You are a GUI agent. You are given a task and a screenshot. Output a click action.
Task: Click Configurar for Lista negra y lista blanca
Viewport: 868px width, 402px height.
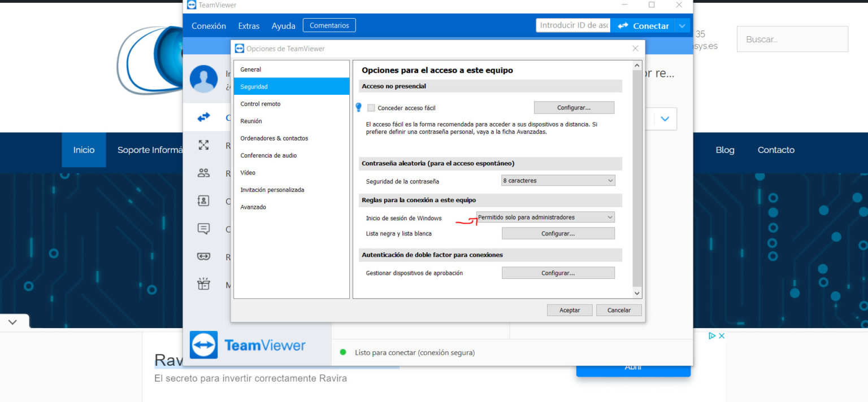558,233
